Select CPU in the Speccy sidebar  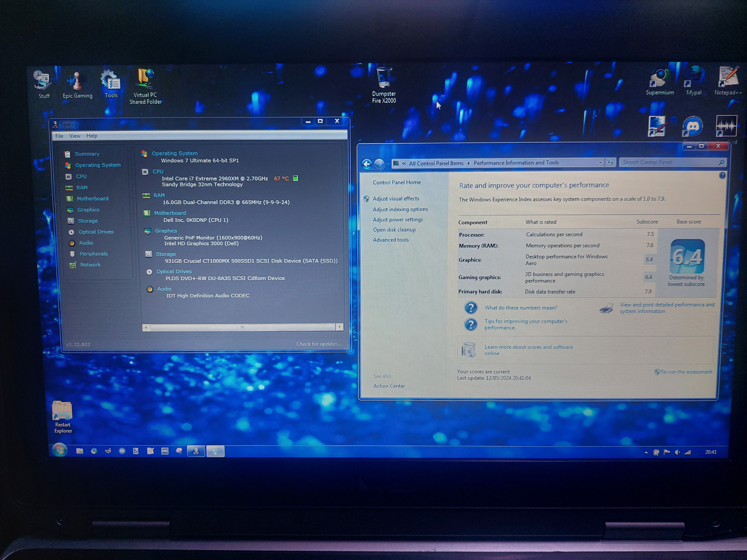pyautogui.click(x=81, y=176)
